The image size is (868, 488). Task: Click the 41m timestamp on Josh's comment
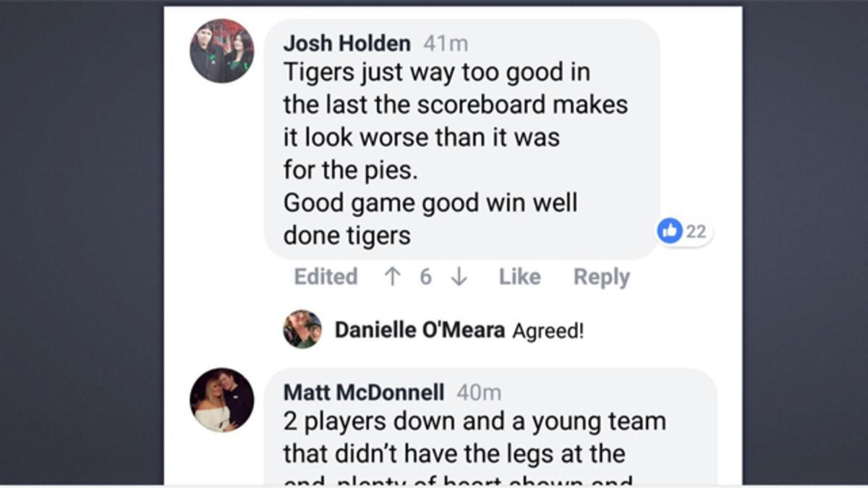pyautogui.click(x=446, y=43)
